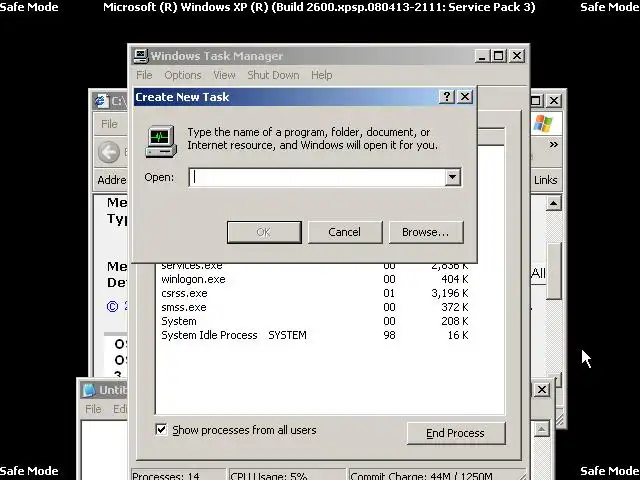Click inside the Open text field
640x480 pixels.
(x=317, y=177)
